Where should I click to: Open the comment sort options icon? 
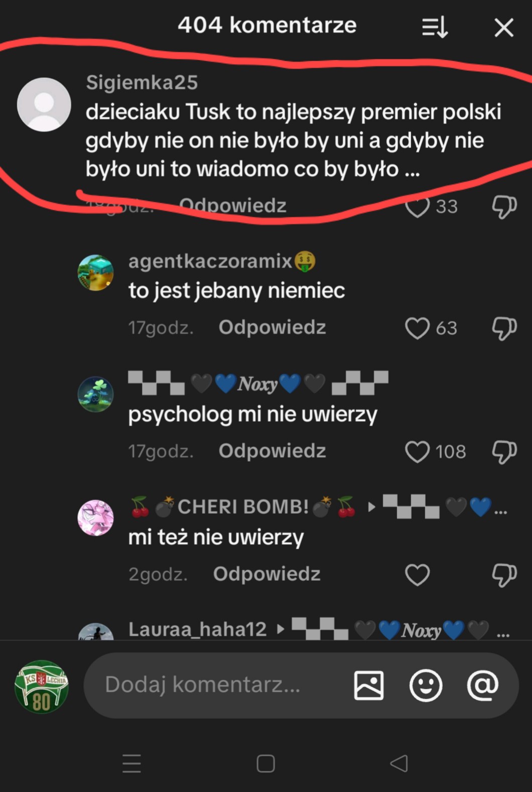435,27
